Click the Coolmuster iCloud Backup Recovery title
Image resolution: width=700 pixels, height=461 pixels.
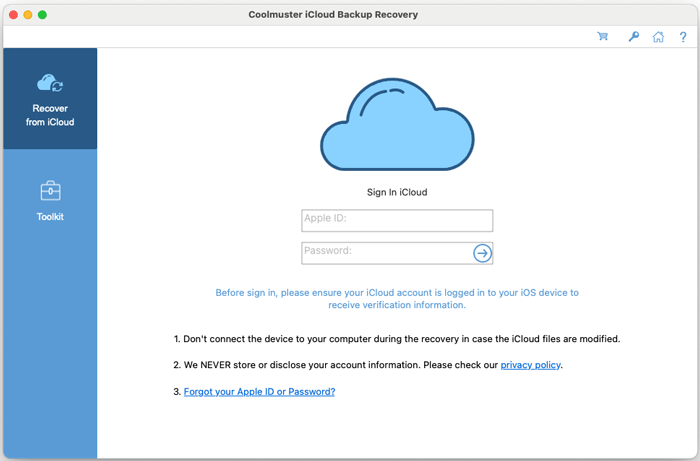coord(333,15)
